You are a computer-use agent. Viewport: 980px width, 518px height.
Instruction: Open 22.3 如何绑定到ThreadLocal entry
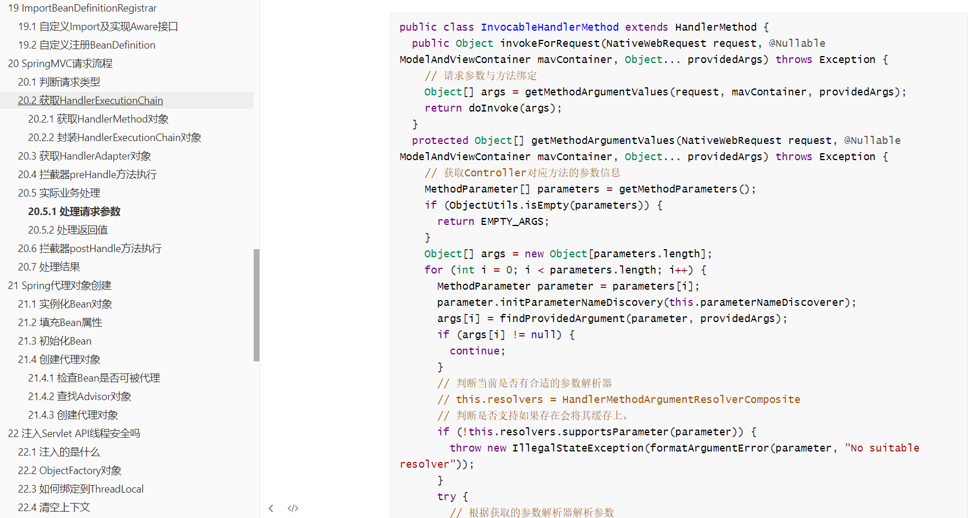(81, 489)
